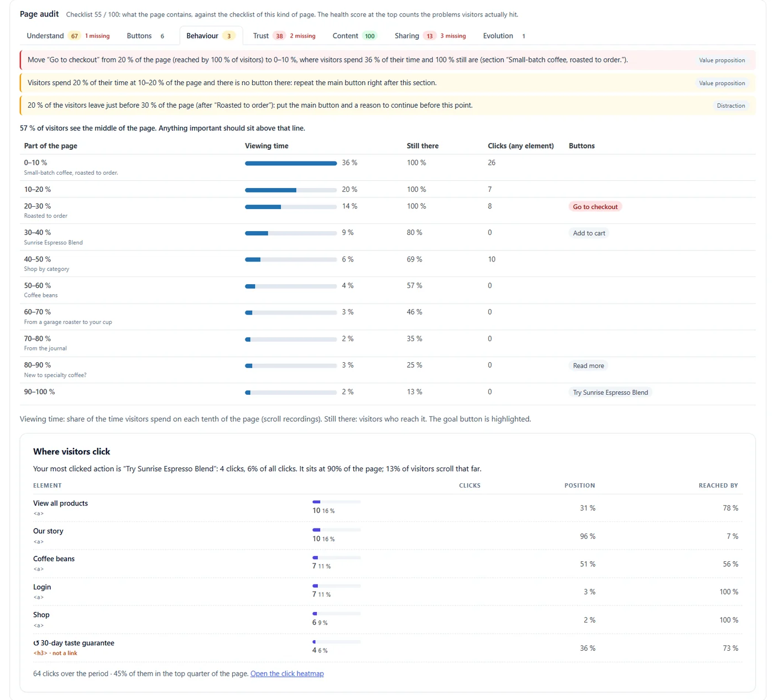This screenshot has height=700, width=774.
Task: Click the viewing time bar for 0–10 %
Action: 291,163
